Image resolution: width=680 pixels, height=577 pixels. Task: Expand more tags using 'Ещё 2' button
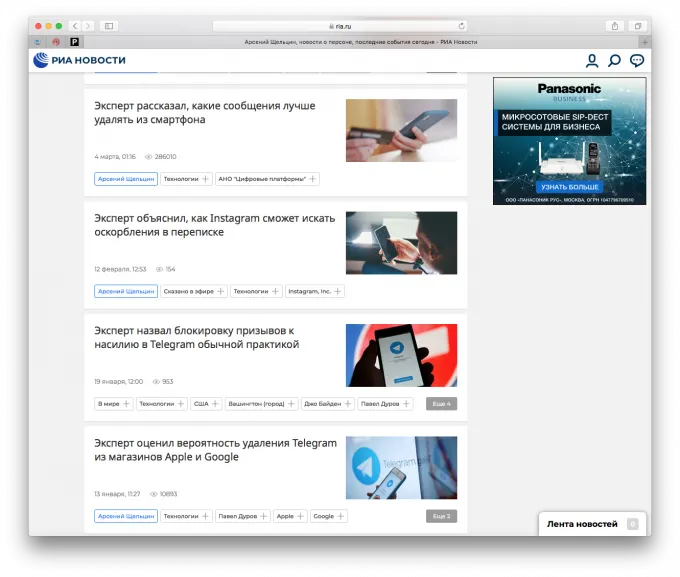point(441,516)
